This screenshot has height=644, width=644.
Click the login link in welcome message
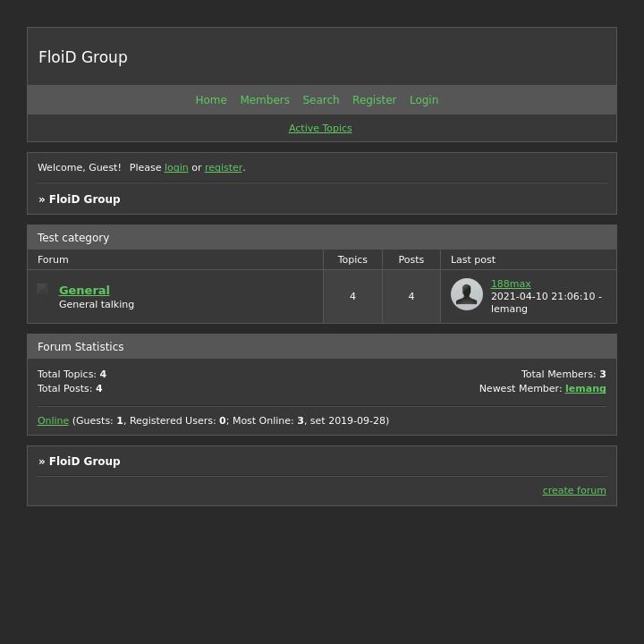click(176, 168)
